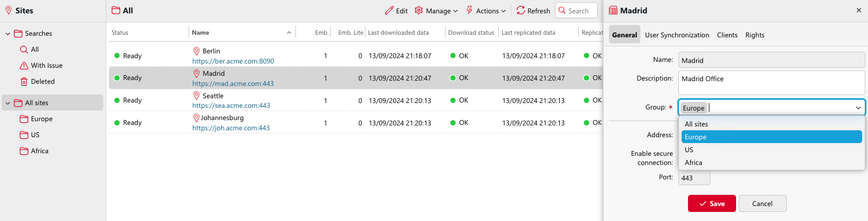Viewport: 868px width, 221px height.
Task: Open the Berlin site URL link
Action: pos(233,61)
